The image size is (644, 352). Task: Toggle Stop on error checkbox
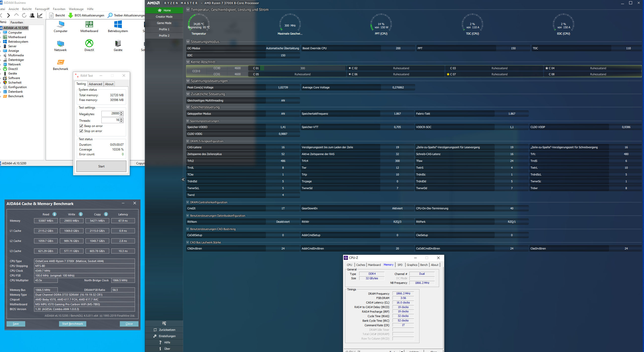point(81,131)
